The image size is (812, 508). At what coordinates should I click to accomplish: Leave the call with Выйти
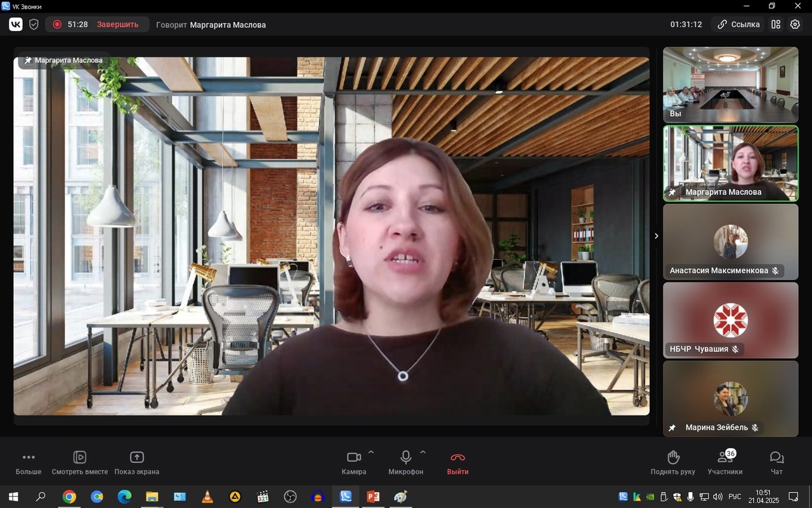click(x=457, y=463)
